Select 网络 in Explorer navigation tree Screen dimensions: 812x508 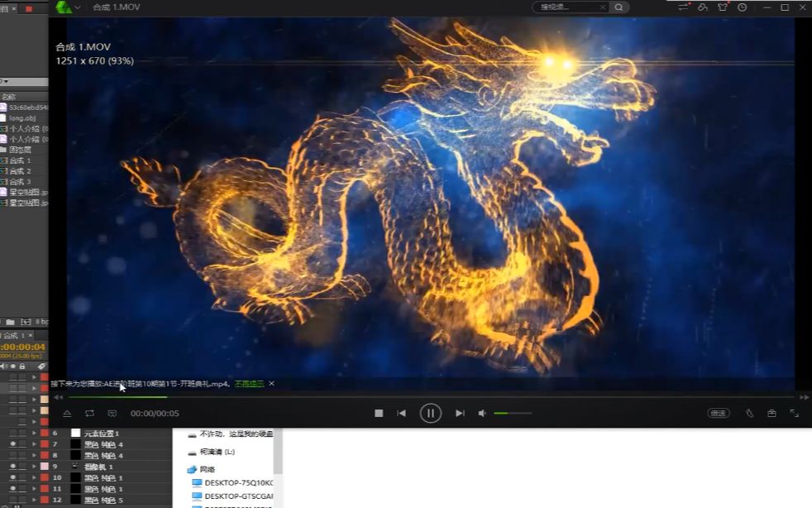pos(208,469)
